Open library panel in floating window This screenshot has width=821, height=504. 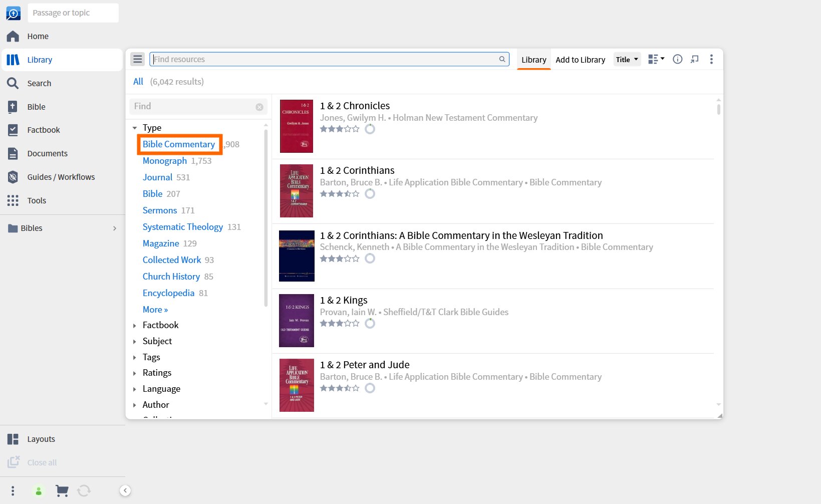point(694,59)
